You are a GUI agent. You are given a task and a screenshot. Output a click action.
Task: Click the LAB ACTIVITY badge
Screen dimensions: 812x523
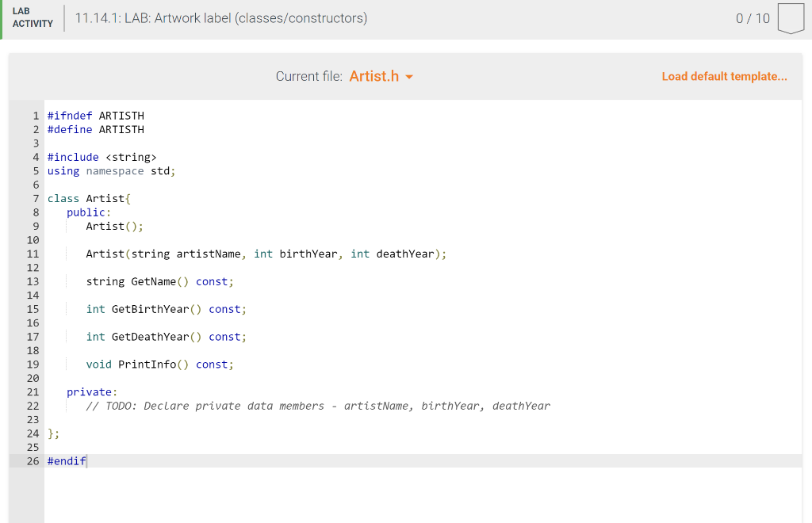tap(33, 18)
